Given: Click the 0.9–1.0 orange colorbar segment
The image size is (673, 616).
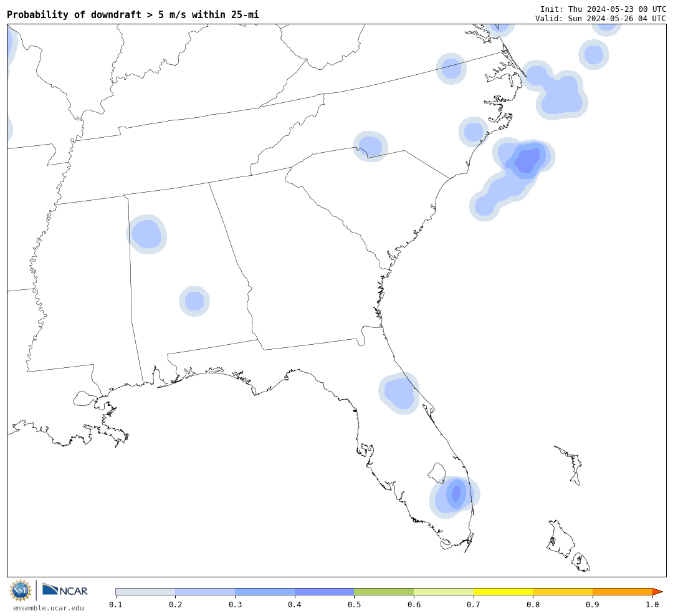Looking at the screenshot, I should pyautogui.click(x=623, y=592).
